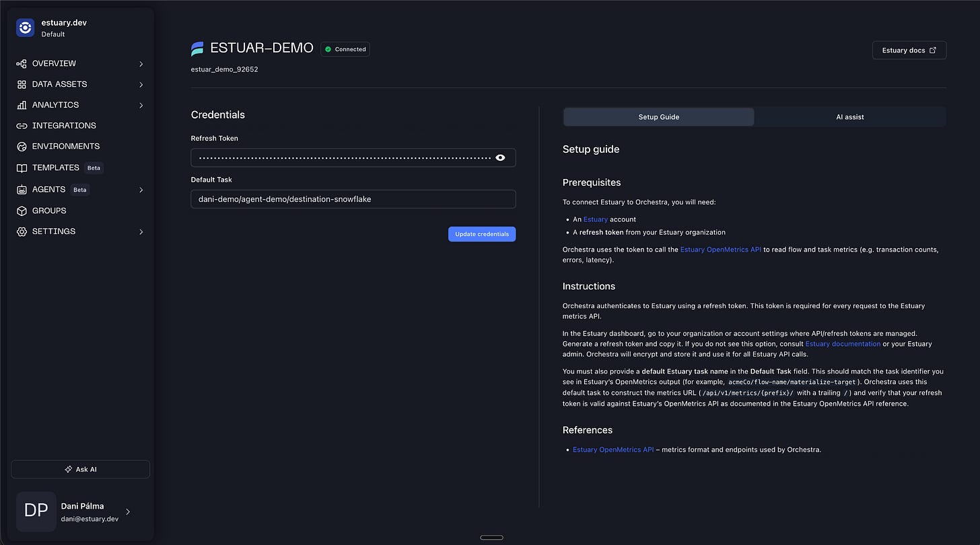Expand the Agents chevron

coord(141,190)
